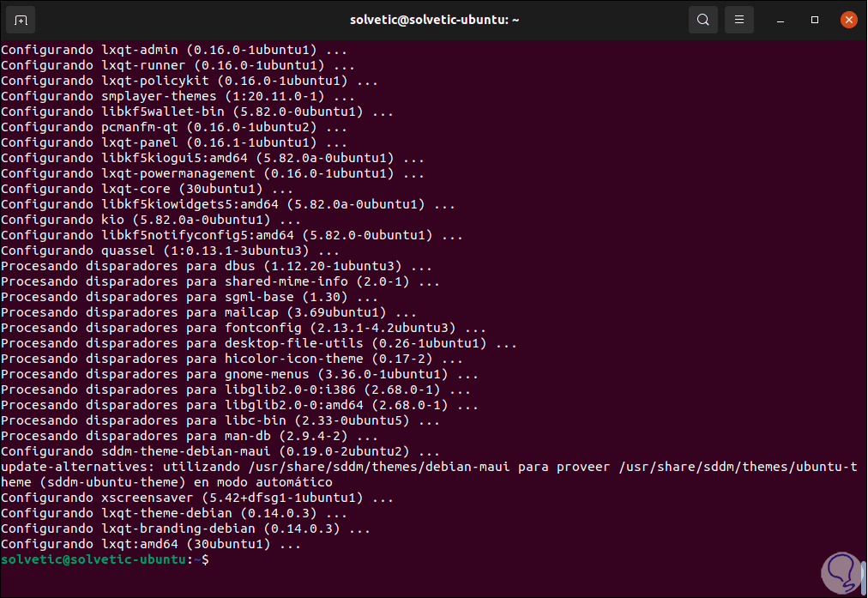This screenshot has height=598, width=868.
Task: Click the line 'Configurando sddm-theme-debian-maui'
Action: click(x=220, y=452)
